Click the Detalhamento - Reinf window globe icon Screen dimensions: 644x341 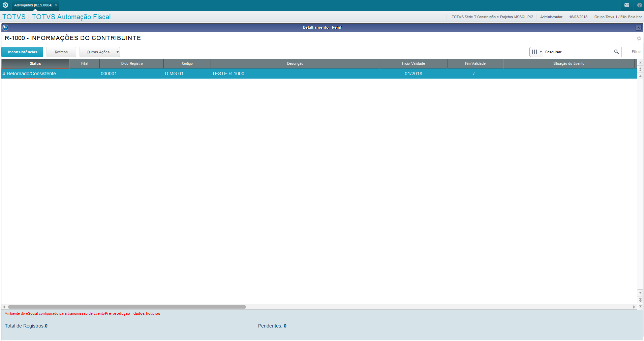tap(5, 27)
